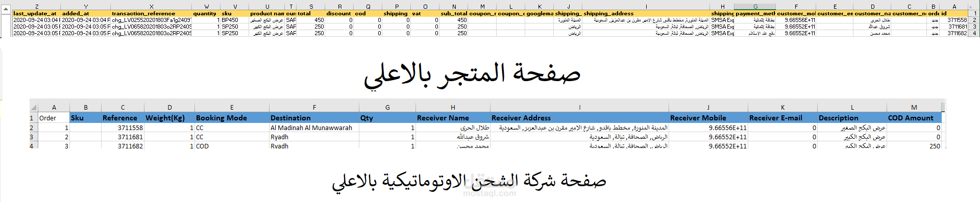The image size is (980, 202).
Task: Click the Order header cell
Action: [54, 118]
